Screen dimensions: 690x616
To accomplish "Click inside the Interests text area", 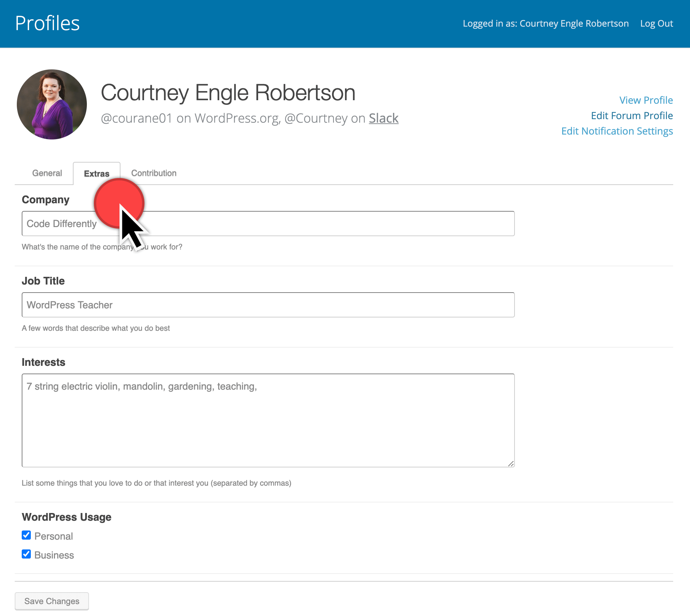I will pos(268,420).
